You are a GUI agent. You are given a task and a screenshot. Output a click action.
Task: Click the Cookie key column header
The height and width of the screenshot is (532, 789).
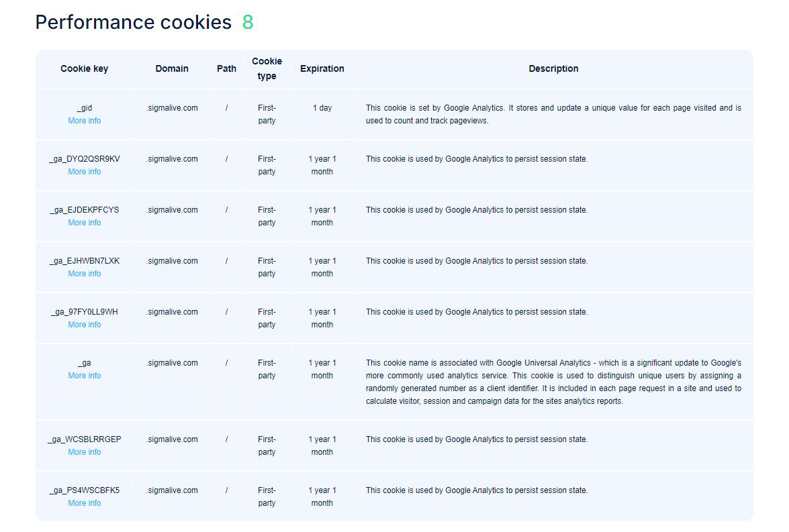(x=84, y=68)
